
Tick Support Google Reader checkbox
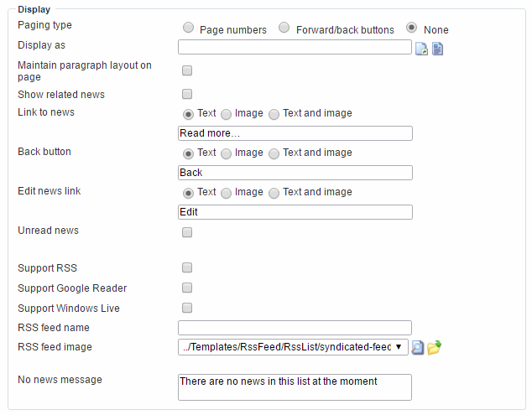187,288
